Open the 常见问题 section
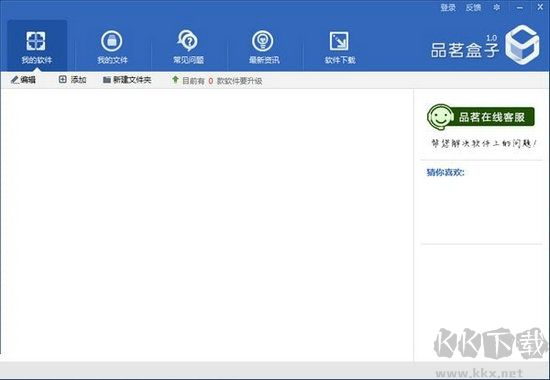 (188, 47)
